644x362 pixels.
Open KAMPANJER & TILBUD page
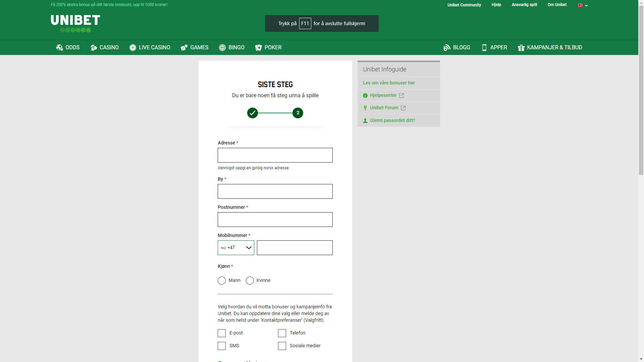[x=550, y=48]
